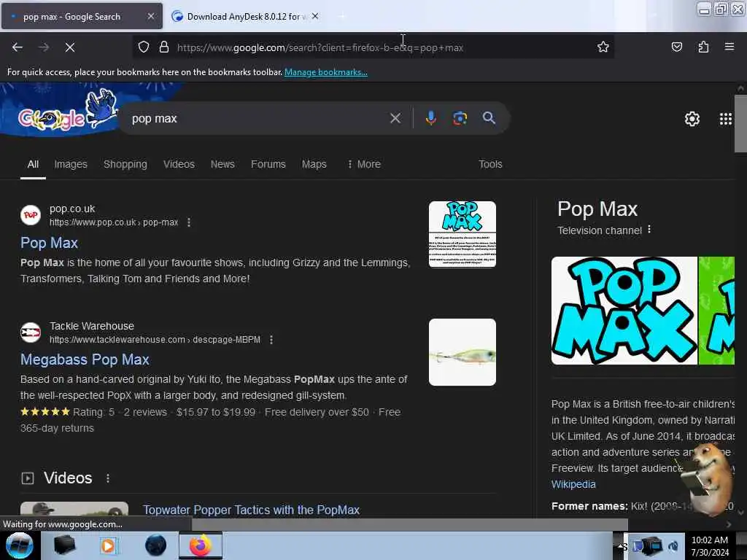Close the Download AnyDesk tab

(x=315, y=16)
